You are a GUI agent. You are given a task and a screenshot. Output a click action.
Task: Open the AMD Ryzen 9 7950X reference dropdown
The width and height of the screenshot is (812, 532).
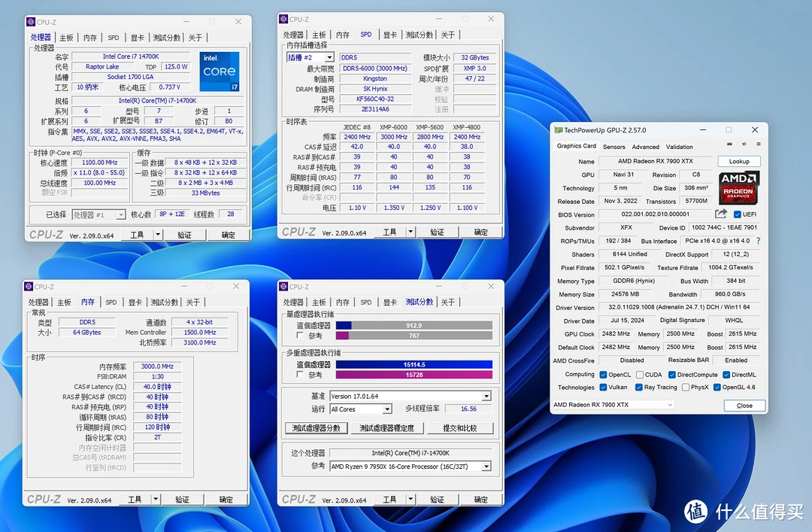click(411, 466)
